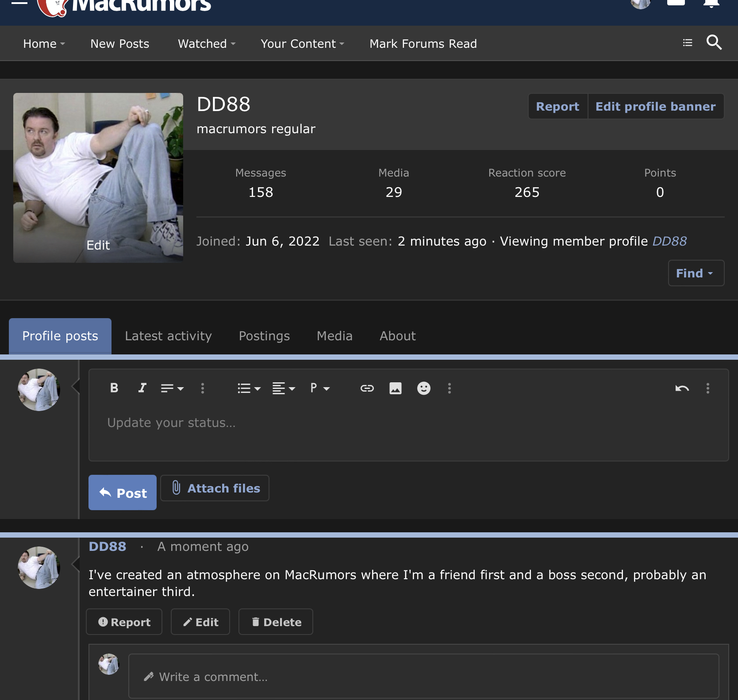Open Points value 0
738x700 pixels.
(660, 192)
